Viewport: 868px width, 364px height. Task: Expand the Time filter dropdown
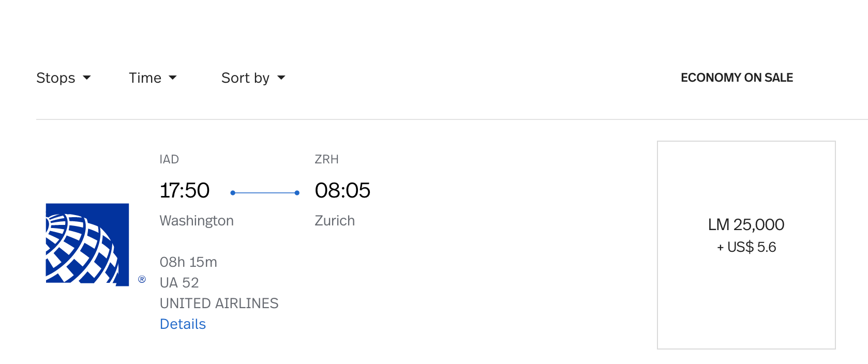click(153, 78)
